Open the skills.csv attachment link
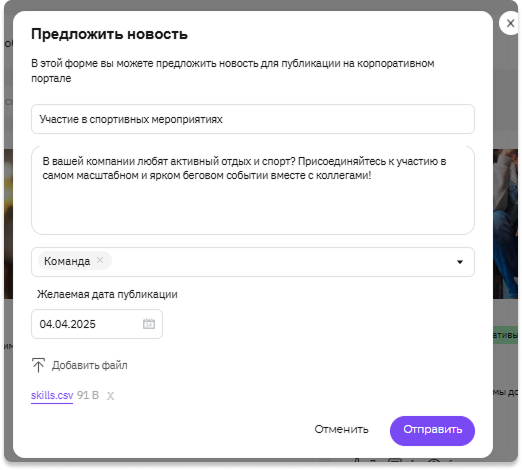Viewport: 522px width, 470px height. (x=52, y=395)
